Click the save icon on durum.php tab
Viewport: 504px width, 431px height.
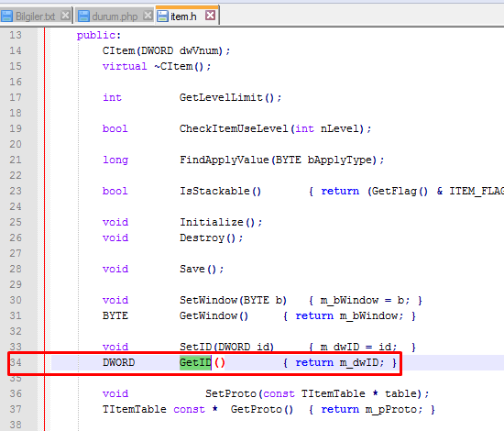coord(83,17)
